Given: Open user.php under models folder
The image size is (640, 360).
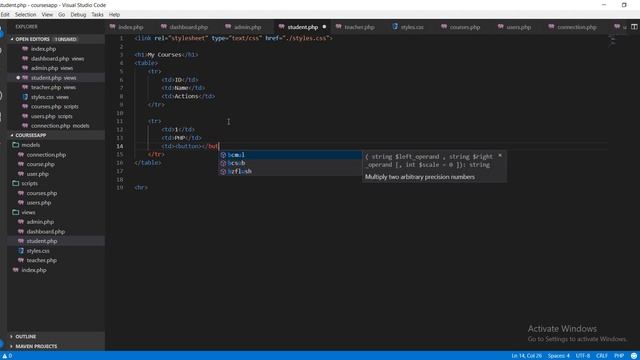Looking at the screenshot, I should click(x=38, y=174).
